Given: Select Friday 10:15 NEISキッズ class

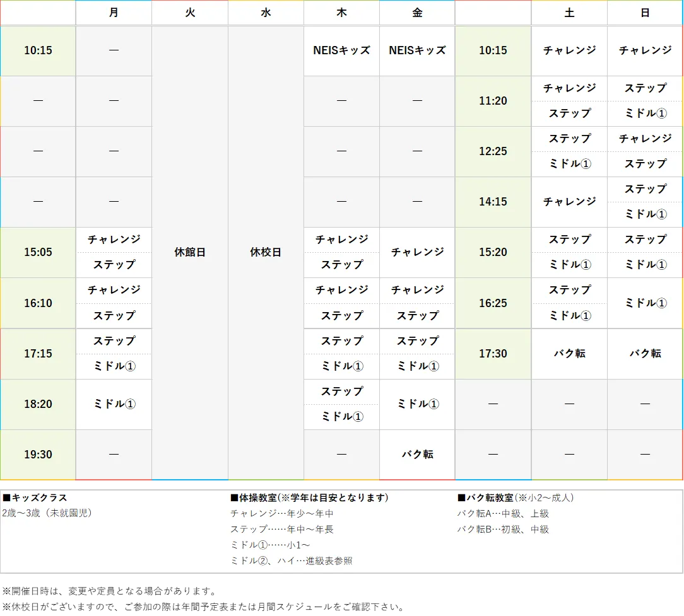Looking at the screenshot, I should 417,50.
